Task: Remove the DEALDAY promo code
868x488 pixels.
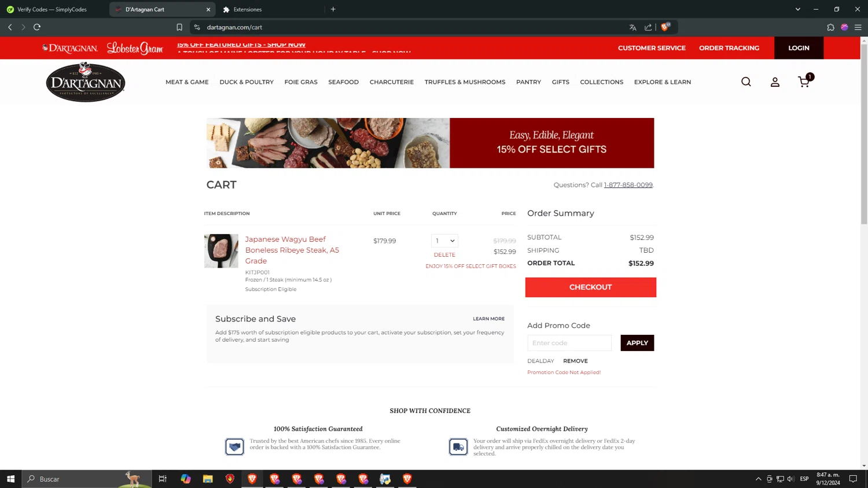Action: 575,361
